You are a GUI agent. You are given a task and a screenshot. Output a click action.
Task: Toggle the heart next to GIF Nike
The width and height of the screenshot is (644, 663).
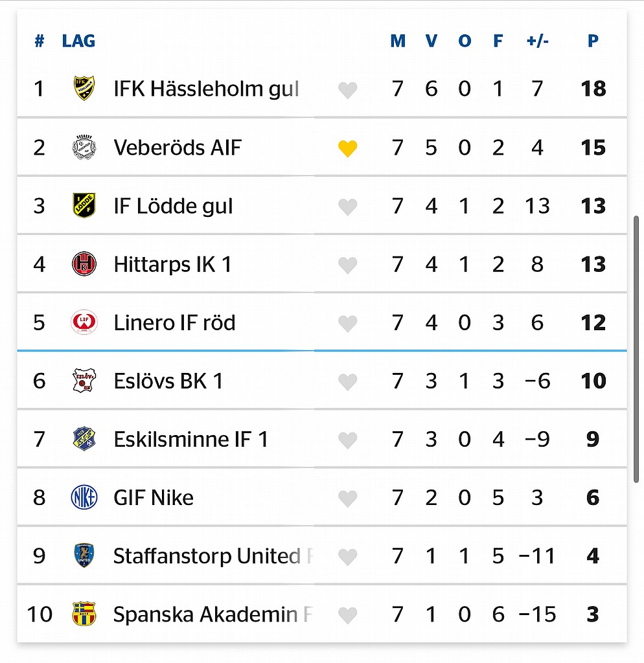click(348, 499)
